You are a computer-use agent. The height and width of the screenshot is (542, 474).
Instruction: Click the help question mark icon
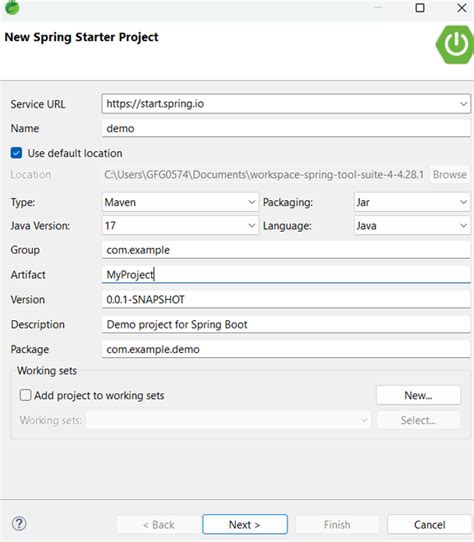point(19,524)
